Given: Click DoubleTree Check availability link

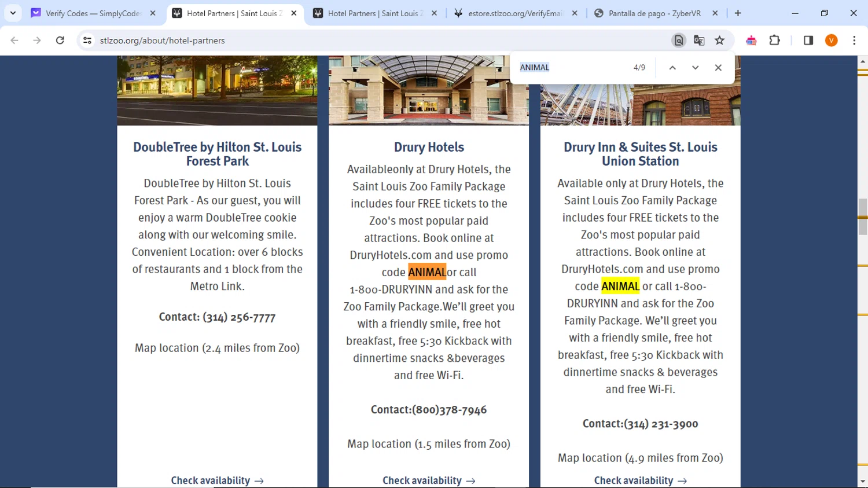Looking at the screenshot, I should tap(217, 480).
